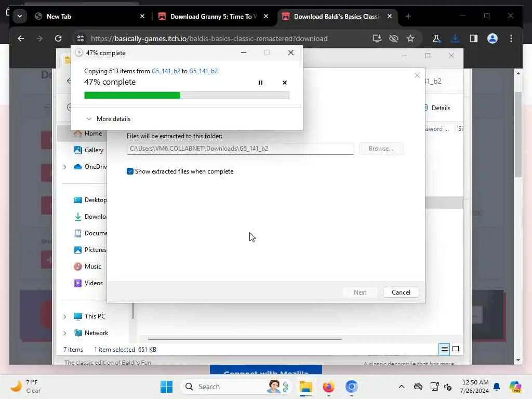Go forward in the browser
Viewport: 532px width, 399px height.
pos(39,38)
